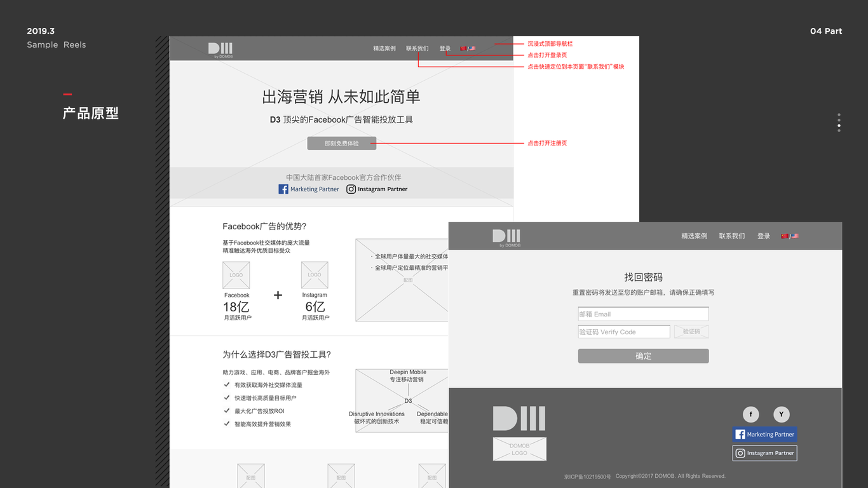Click the D3 center node in diagram
This screenshot has width=868, height=488.
pyautogui.click(x=408, y=401)
